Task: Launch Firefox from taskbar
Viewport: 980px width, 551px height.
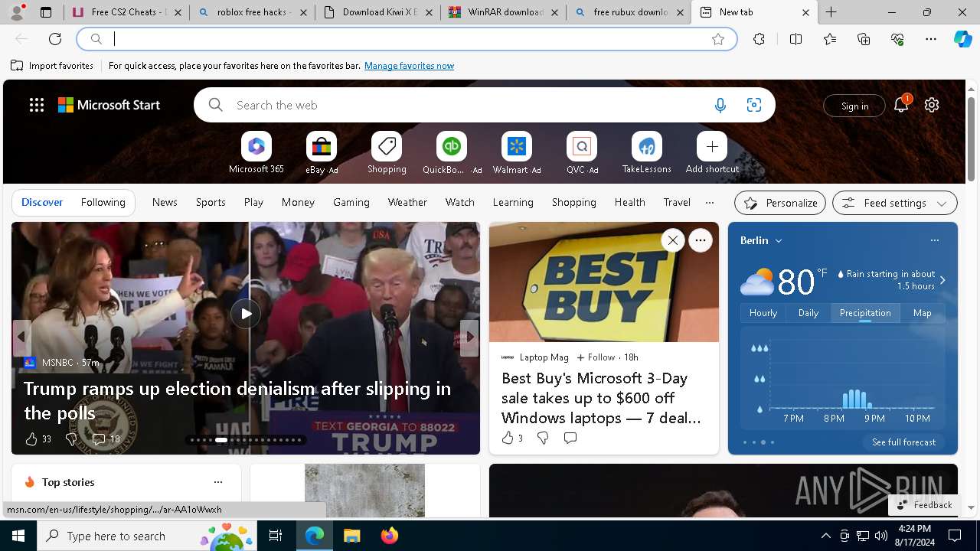Action: click(389, 536)
